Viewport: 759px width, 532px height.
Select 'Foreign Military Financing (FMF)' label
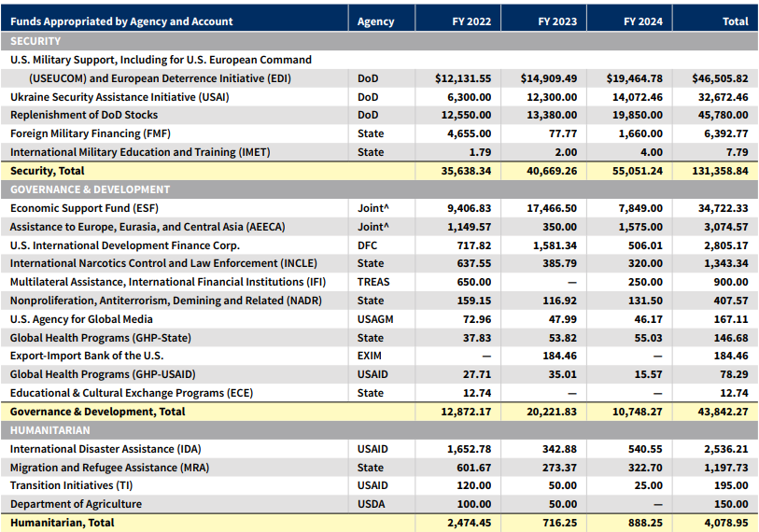(90, 133)
